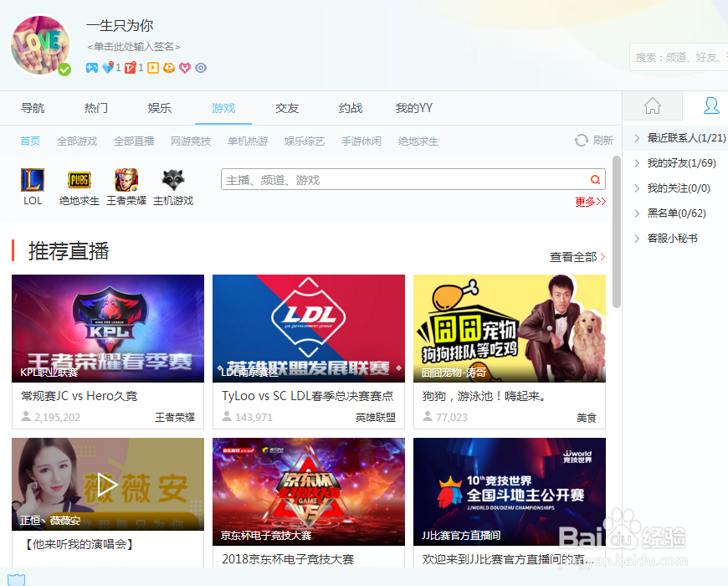Click the orange play badge icon
The image size is (728, 586).
(153, 68)
